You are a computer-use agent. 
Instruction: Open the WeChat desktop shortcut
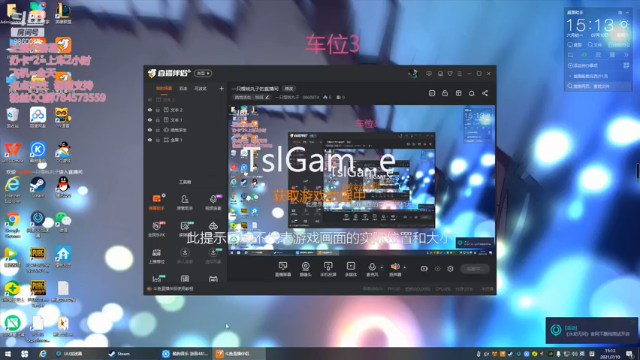coord(63,222)
